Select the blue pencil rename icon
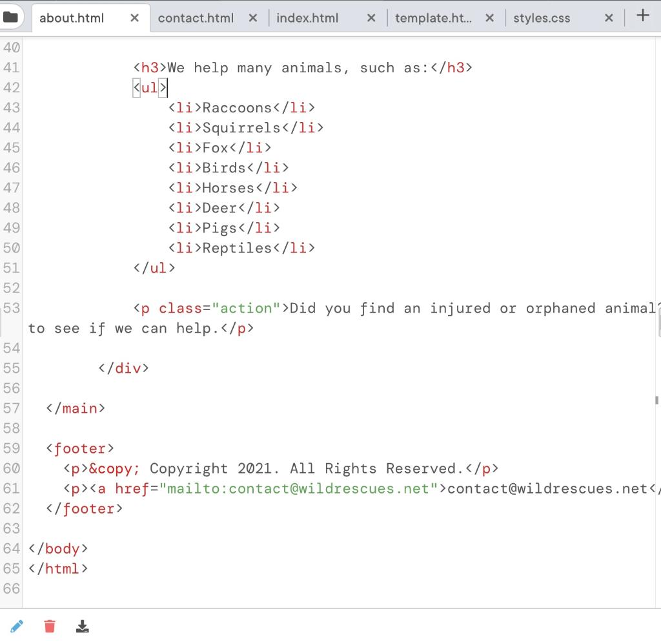The height and width of the screenshot is (644, 661). 17,625
